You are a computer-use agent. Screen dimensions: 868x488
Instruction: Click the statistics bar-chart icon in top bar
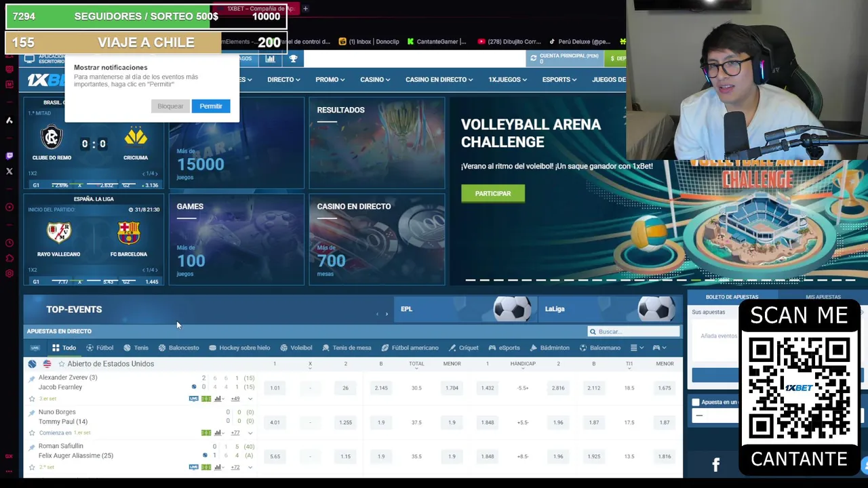point(270,59)
